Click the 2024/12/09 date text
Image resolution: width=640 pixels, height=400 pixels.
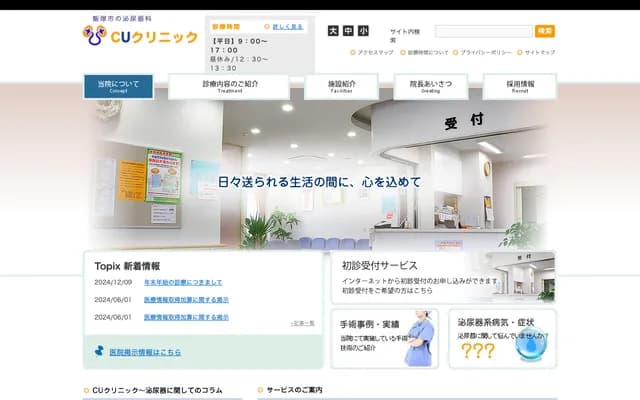pos(113,282)
